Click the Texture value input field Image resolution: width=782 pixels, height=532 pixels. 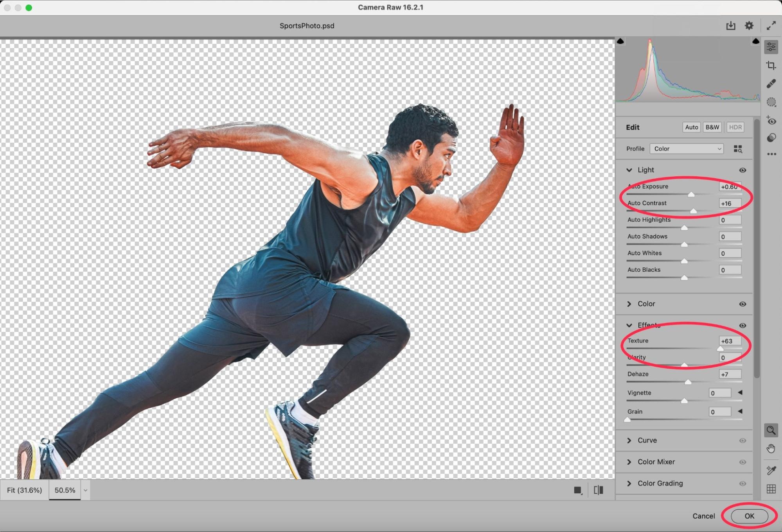pos(730,341)
